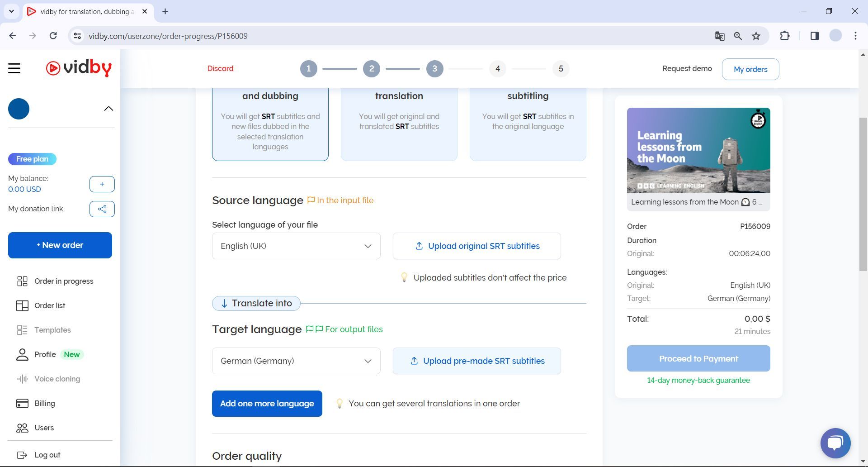This screenshot has width=868, height=467.
Task: Open Billing from the sidebar
Action: tap(45, 403)
